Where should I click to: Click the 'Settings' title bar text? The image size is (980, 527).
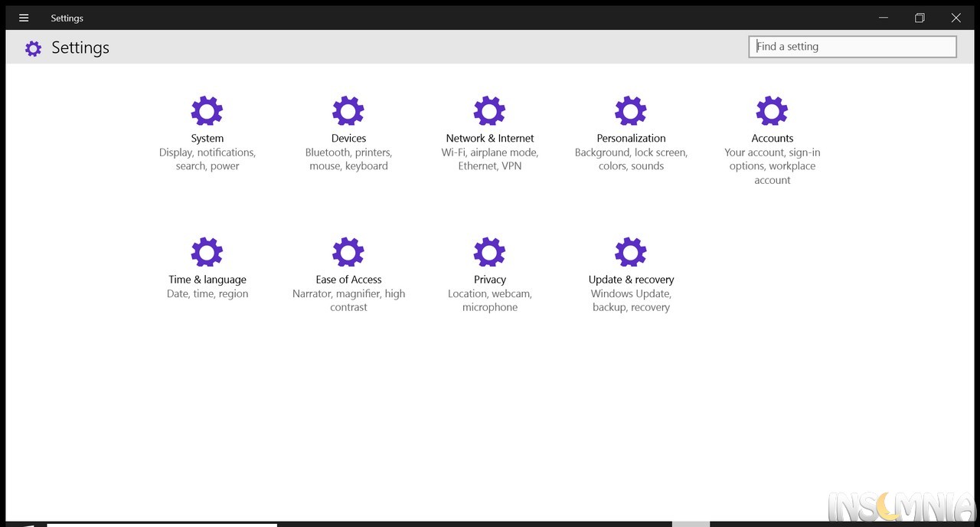(67, 18)
